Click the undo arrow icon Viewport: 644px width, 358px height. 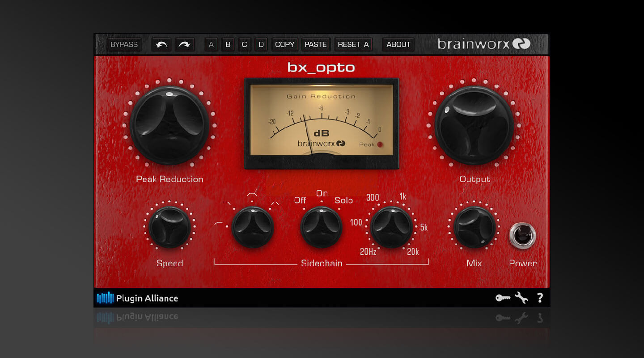point(161,45)
